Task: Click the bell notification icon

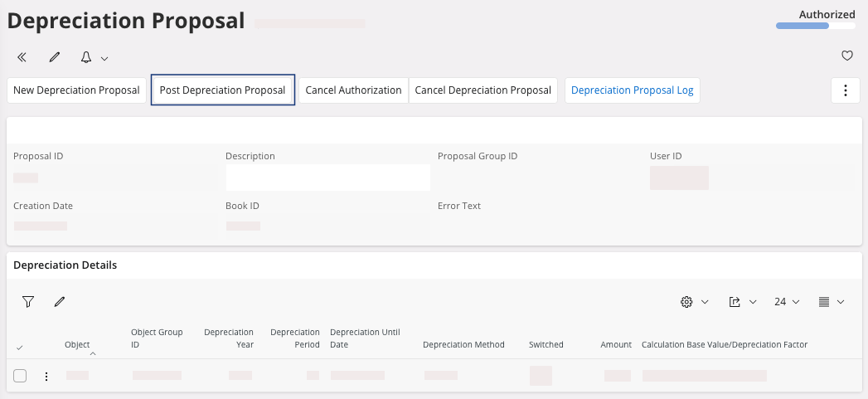Action: 86,57
